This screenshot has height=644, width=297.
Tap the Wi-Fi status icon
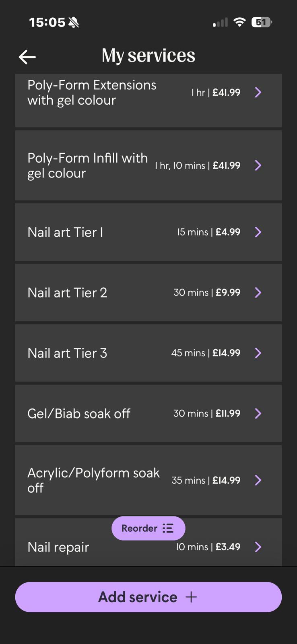point(239,22)
